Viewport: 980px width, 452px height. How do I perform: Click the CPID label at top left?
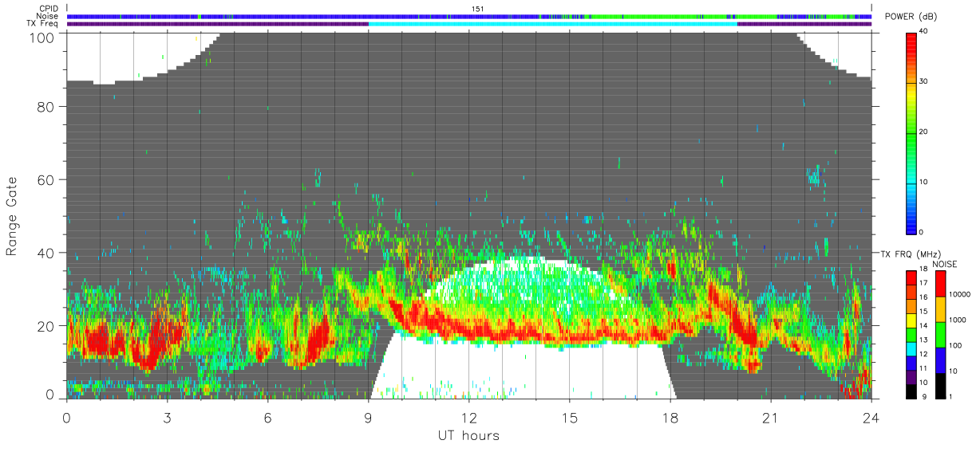pos(49,9)
